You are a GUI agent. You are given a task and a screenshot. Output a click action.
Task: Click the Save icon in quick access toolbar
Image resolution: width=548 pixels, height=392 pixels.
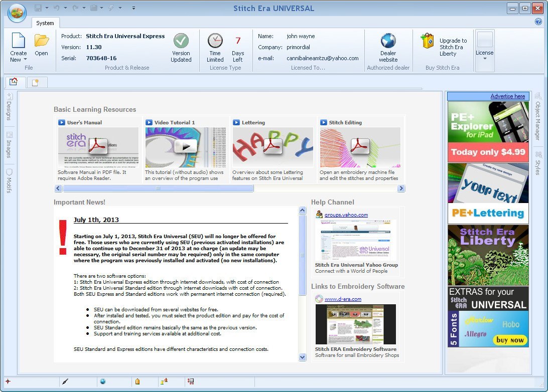click(x=38, y=8)
